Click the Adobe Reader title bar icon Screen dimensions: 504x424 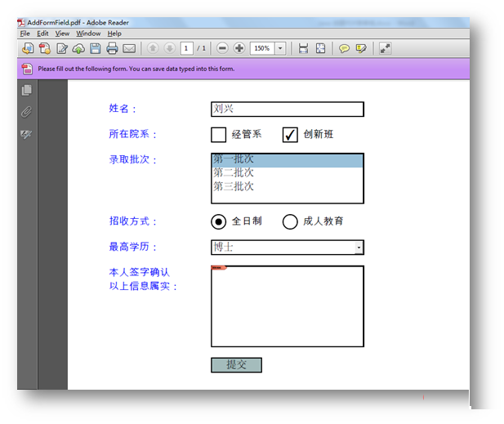point(21,23)
